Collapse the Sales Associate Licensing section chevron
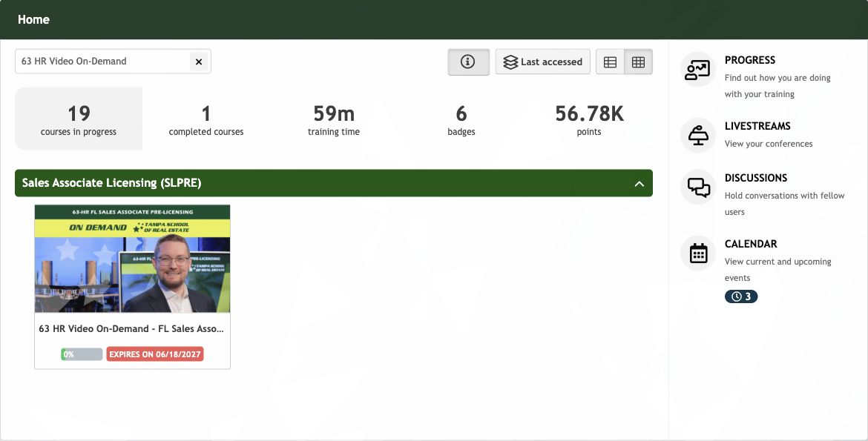The image size is (868, 441). (x=640, y=183)
